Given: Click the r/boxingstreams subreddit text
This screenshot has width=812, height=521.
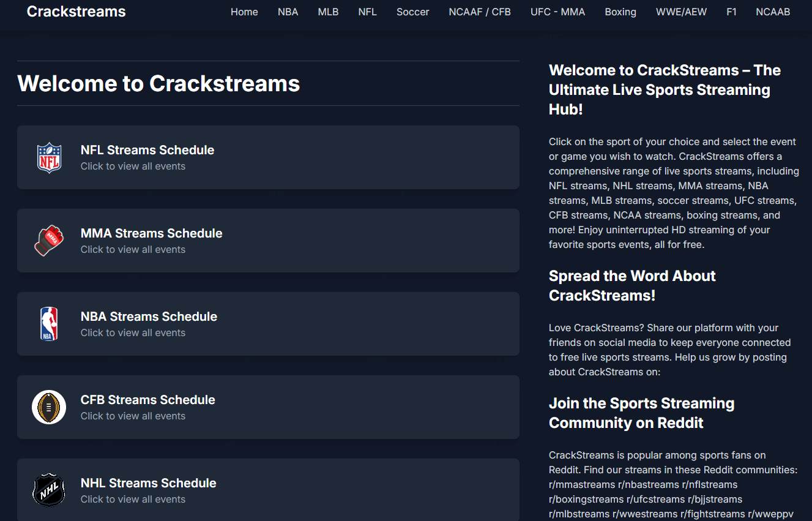Looking at the screenshot, I should [x=586, y=500].
